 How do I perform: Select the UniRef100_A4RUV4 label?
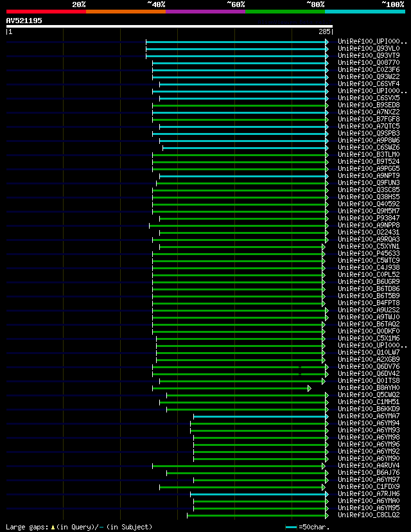[369, 465]
